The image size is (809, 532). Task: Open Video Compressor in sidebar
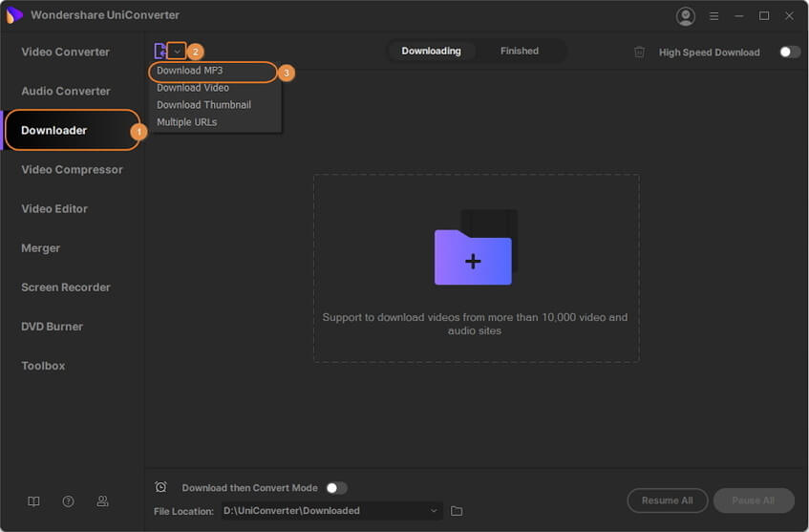pos(72,170)
